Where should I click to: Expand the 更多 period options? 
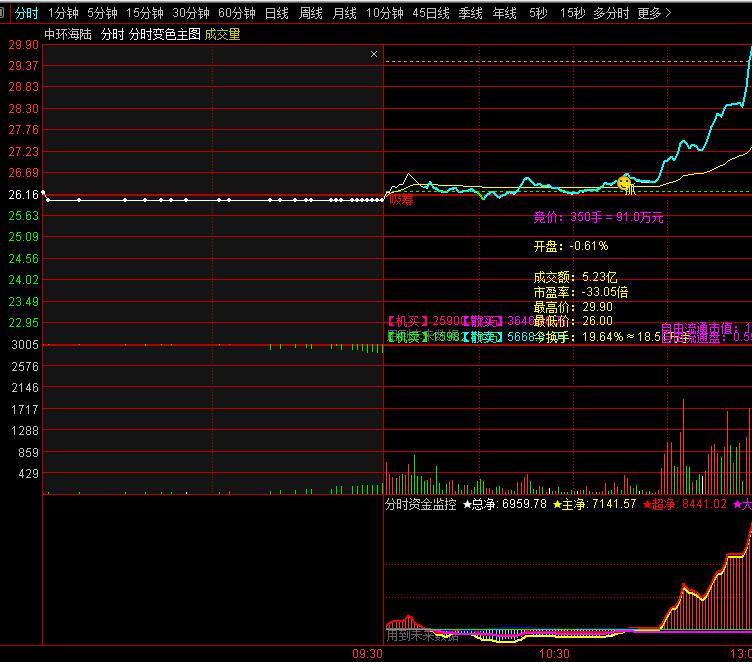click(654, 13)
